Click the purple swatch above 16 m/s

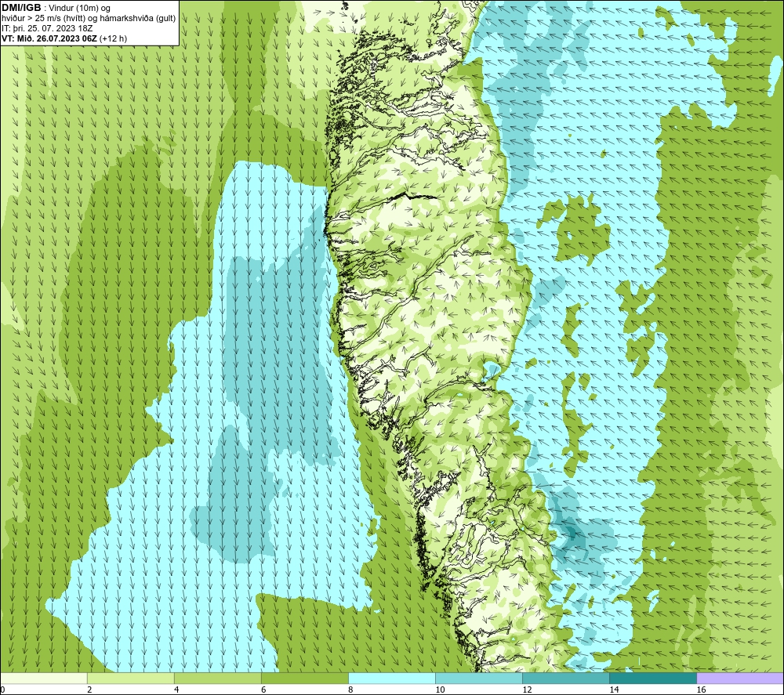[740, 678]
